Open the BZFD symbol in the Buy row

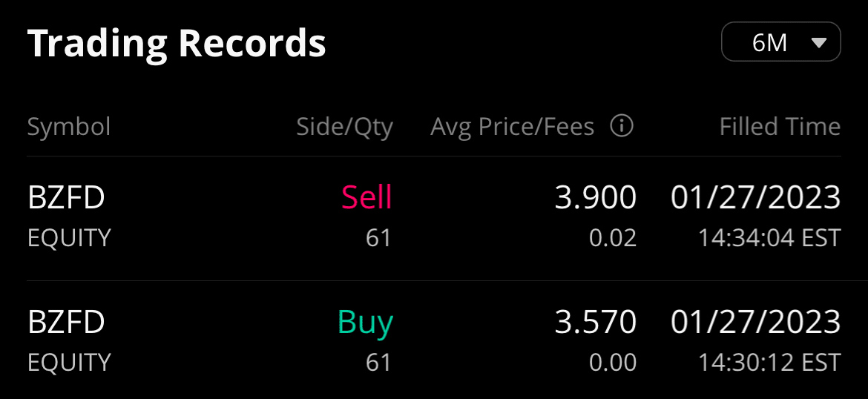pyautogui.click(x=66, y=323)
